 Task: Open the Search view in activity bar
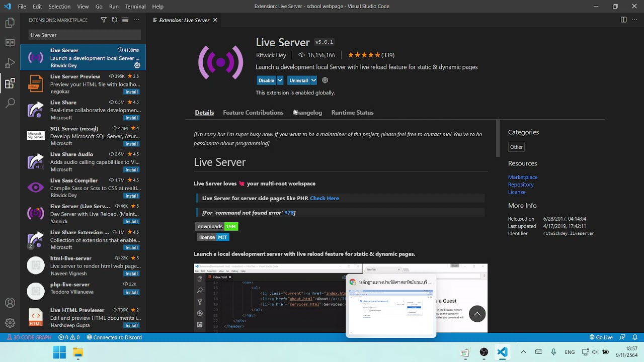pyautogui.click(x=10, y=104)
